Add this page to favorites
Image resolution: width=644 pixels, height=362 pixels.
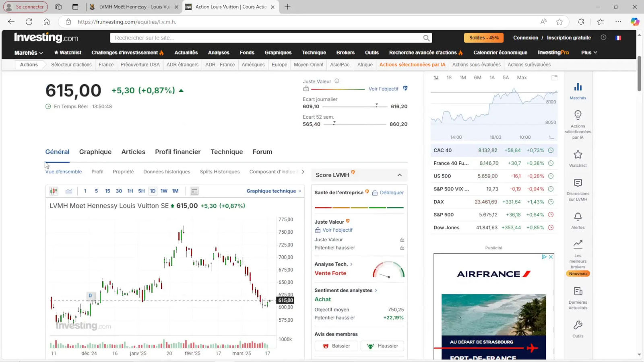[x=559, y=22]
